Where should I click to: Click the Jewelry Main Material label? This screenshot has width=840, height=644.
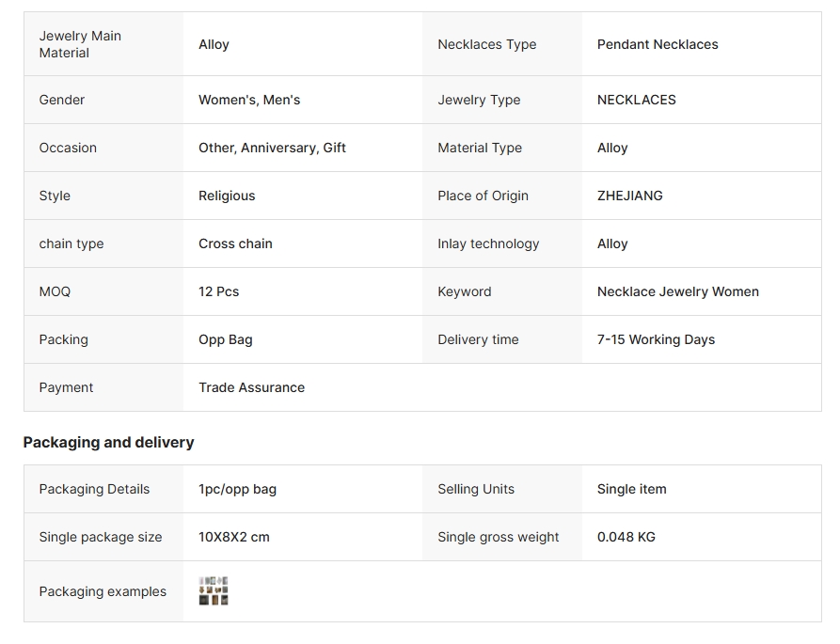(x=80, y=44)
